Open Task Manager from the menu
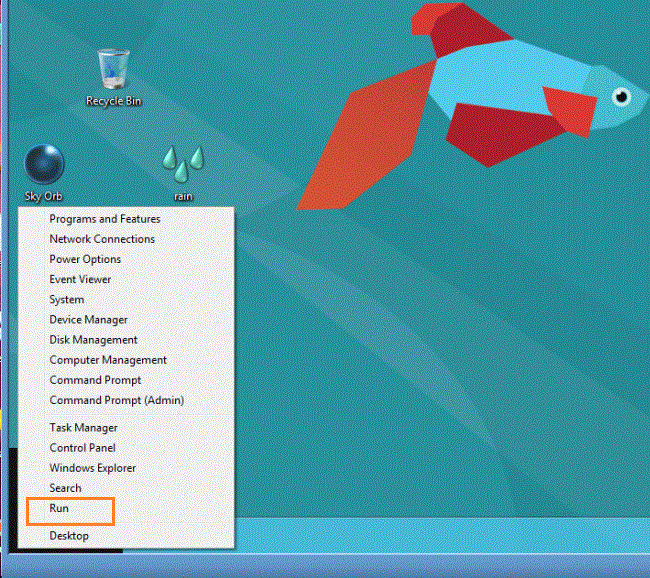This screenshot has height=578, width=650. pos(126,427)
